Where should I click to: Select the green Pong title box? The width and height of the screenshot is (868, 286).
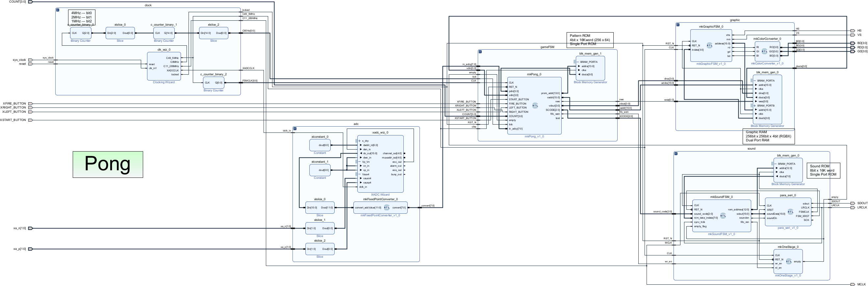click(x=108, y=165)
